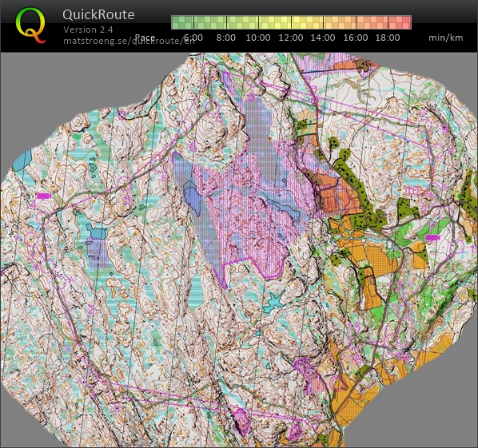The width and height of the screenshot is (478, 448).
Task: Open the matstroeng.se/quickroute link
Action: click(x=129, y=41)
